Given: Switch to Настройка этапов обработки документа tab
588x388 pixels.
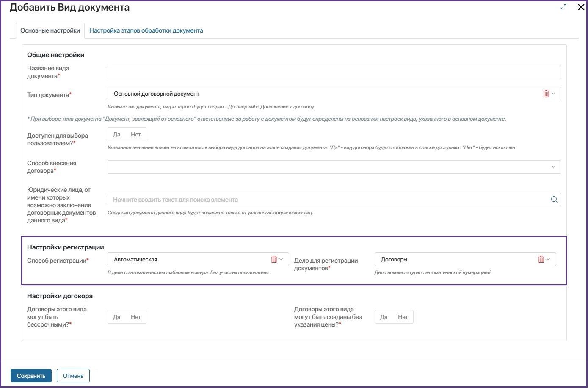Looking at the screenshot, I should 146,30.
